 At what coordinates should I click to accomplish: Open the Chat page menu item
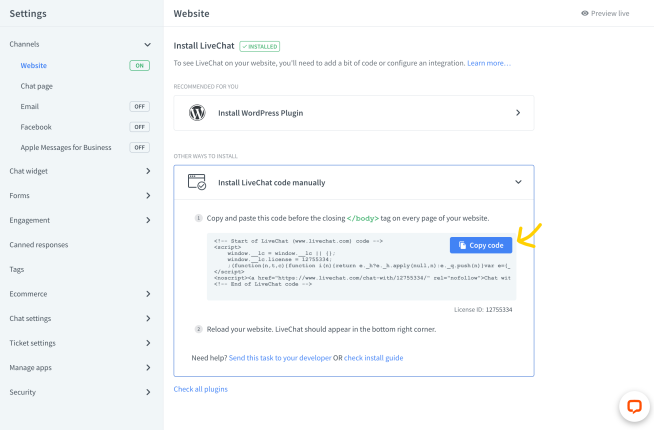37,86
